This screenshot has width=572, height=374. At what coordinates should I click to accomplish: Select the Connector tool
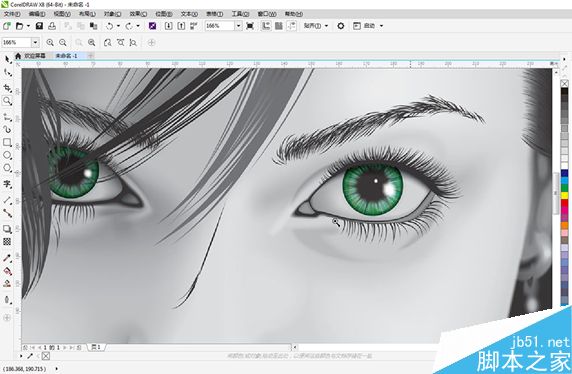click(x=7, y=213)
